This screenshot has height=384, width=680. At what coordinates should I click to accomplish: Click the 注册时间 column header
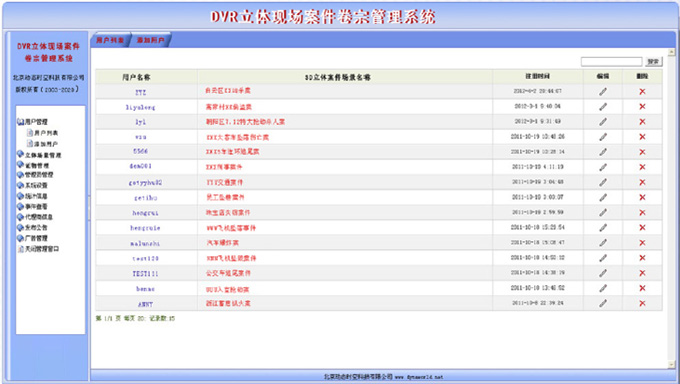point(538,76)
